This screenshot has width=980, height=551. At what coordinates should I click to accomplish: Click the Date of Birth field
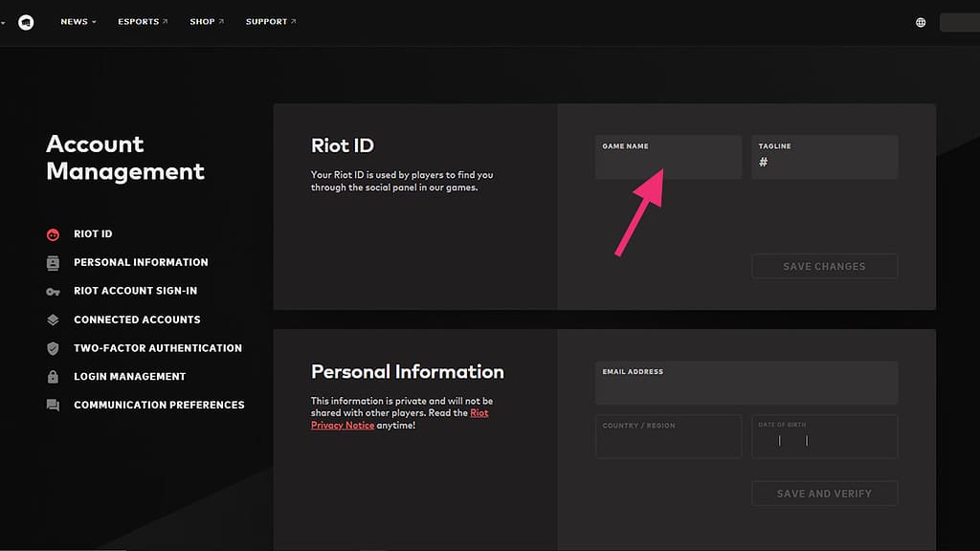click(x=824, y=436)
